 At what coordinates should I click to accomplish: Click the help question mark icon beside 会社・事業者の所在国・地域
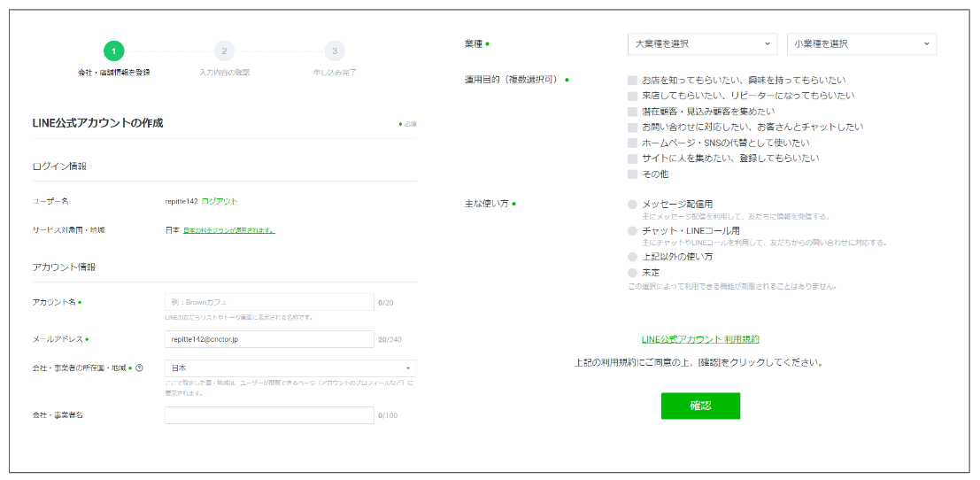click(139, 368)
